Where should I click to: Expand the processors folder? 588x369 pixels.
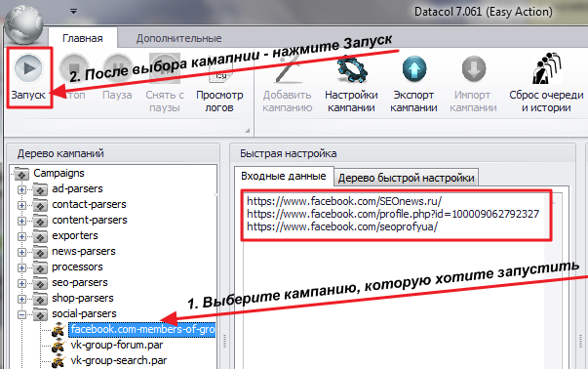pos(21,267)
